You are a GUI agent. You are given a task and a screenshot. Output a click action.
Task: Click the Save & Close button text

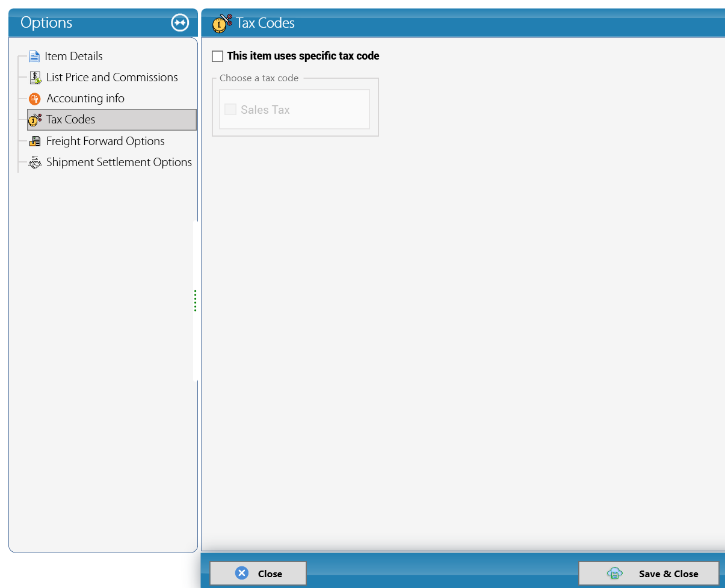pos(668,574)
